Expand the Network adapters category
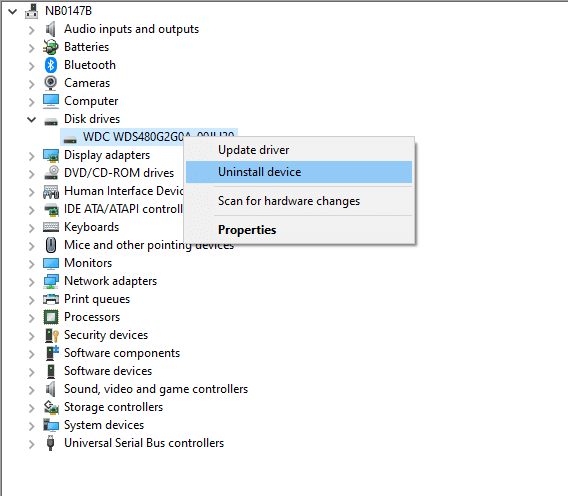Screen dimensions: 568x496 (32, 282)
